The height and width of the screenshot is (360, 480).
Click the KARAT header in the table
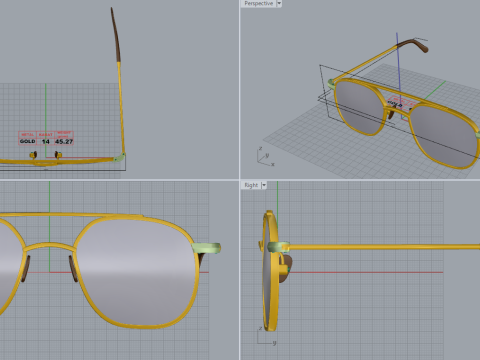tap(46, 135)
